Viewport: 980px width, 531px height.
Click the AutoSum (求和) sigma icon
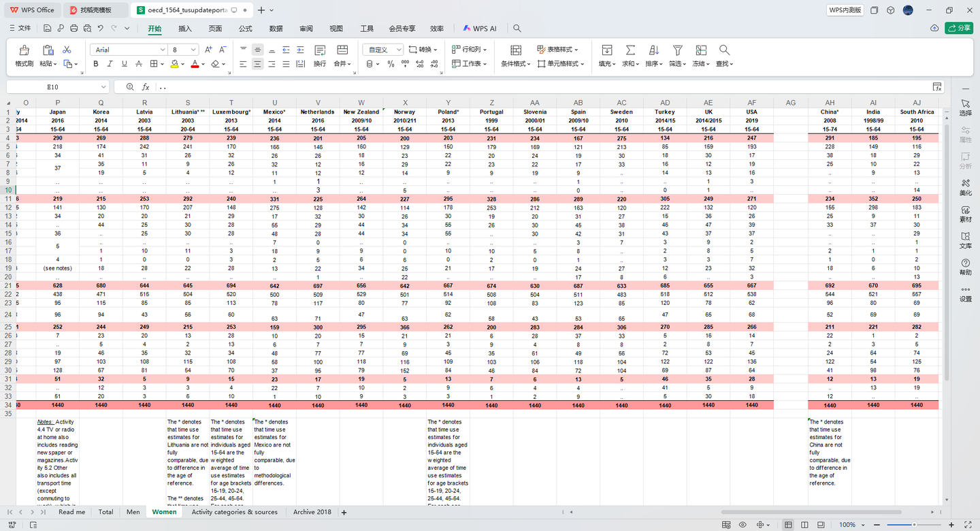pyautogui.click(x=630, y=50)
